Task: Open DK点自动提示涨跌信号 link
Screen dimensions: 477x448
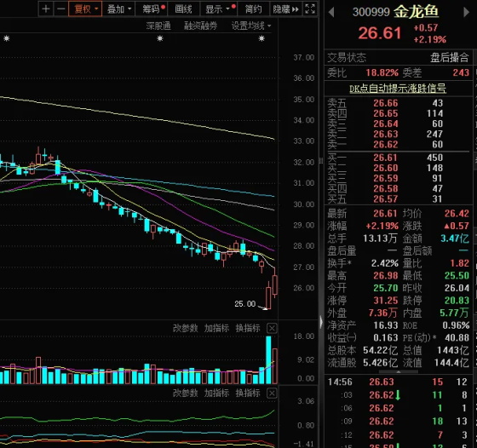Action: (x=398, y=89)
